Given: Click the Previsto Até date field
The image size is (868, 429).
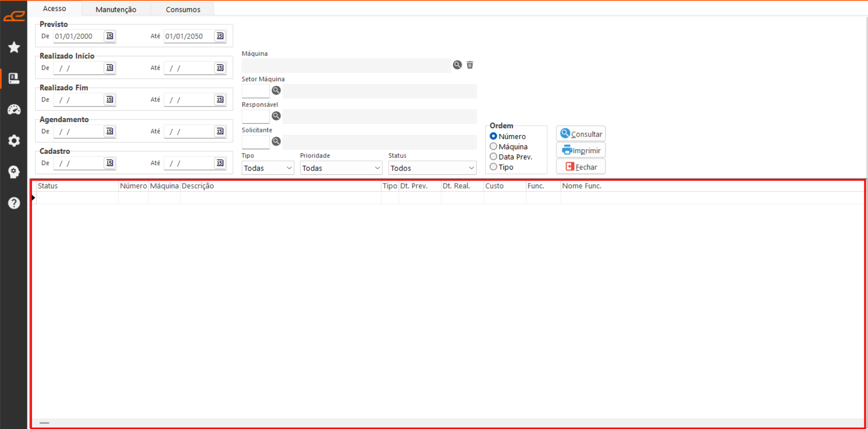Looking at the screenshot, I should click(x=188, y=36).
